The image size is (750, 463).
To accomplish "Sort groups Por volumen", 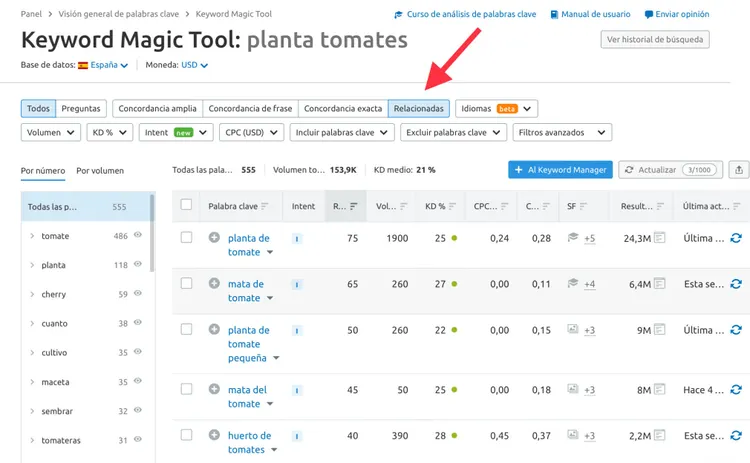I will [x=100, y=171].
